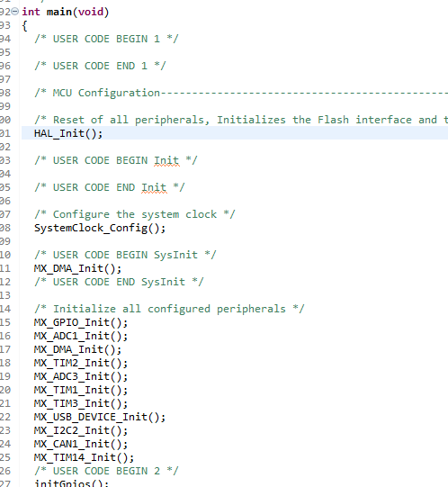Image resolution: width=448 pixels, height=487 pixels.
Task: Click MX_CAN1_Init() function call
Action: tap(81, 444)
